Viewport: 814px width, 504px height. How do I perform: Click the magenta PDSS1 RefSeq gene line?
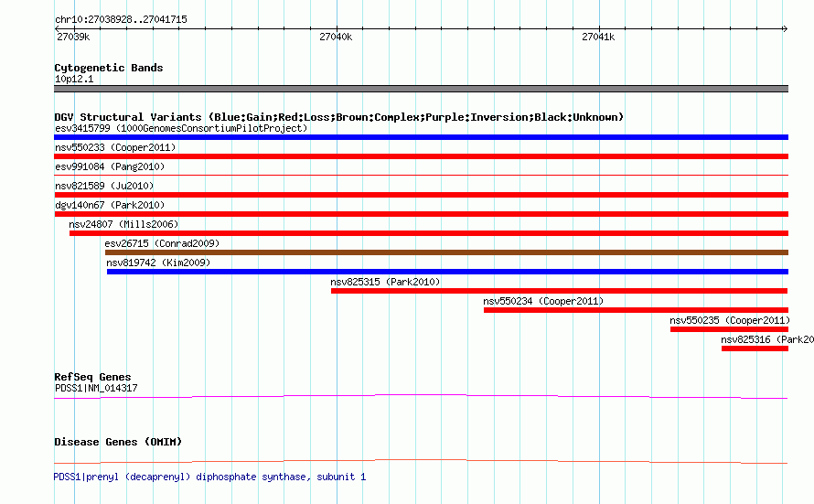[421, 397]
